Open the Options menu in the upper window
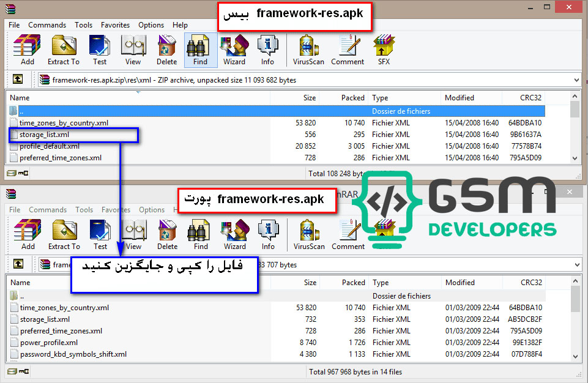The width and height of the screenshot is (588, 383). (x=151, y=24)
